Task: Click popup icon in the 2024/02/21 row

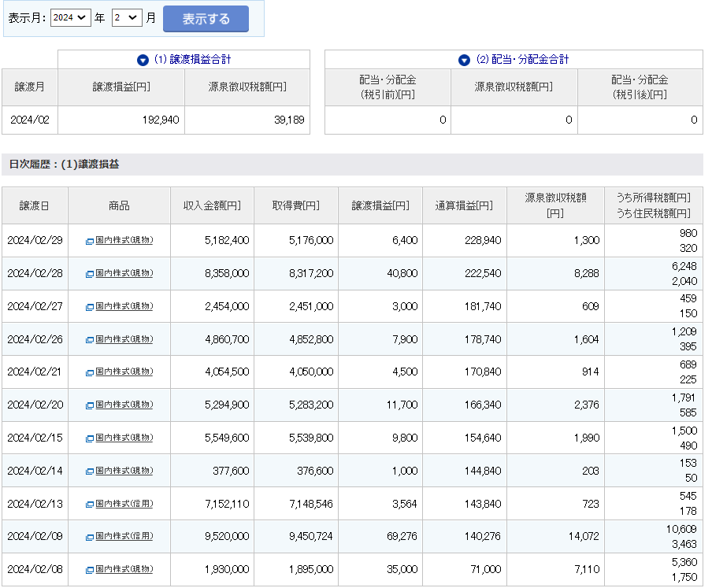Action: click(90, 372)
